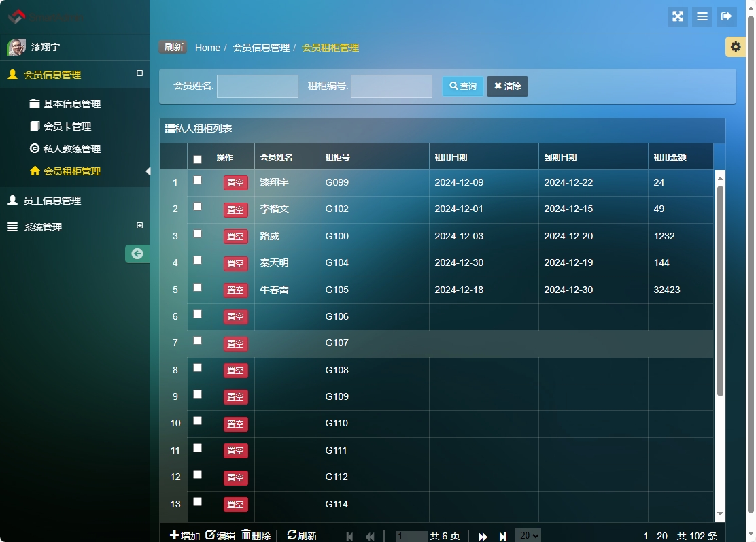This screenshot has width=756, height=542.
Task: Click 置空 button for row G105
Action: (236, 290)
